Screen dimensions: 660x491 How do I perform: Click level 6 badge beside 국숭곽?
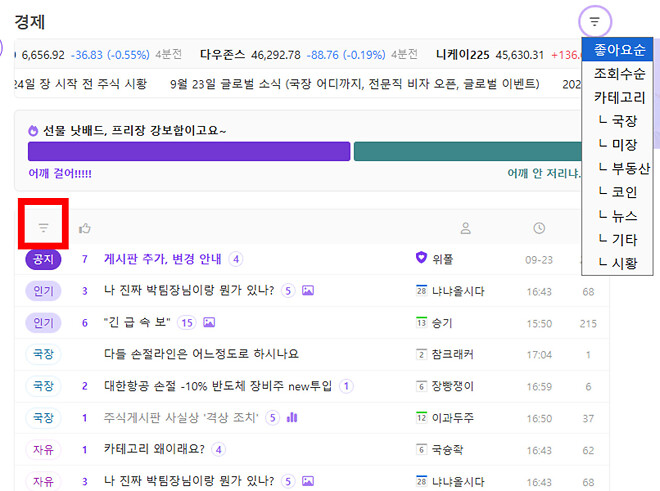[421, 449]
